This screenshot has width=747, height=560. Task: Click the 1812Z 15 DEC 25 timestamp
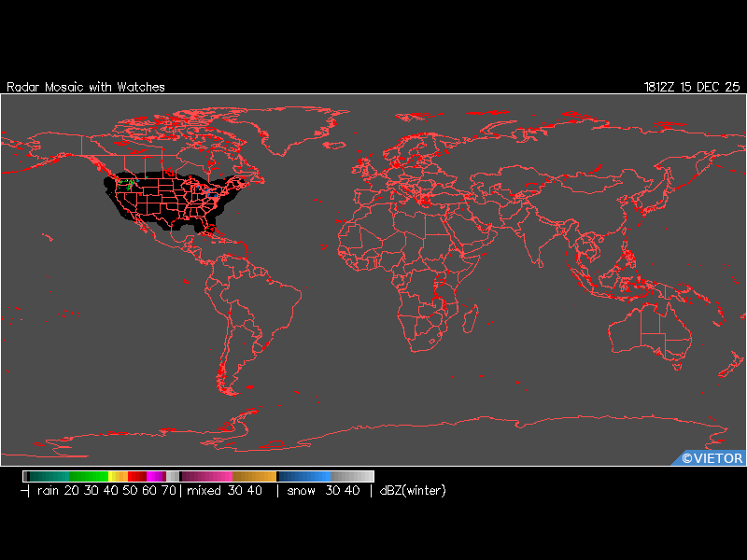(691, 87)
